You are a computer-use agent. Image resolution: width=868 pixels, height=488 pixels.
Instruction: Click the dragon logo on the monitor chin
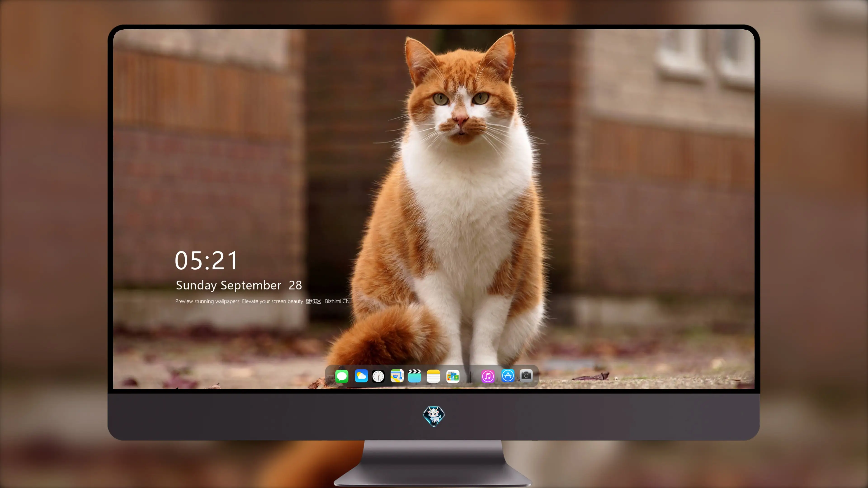coord(434,416)
